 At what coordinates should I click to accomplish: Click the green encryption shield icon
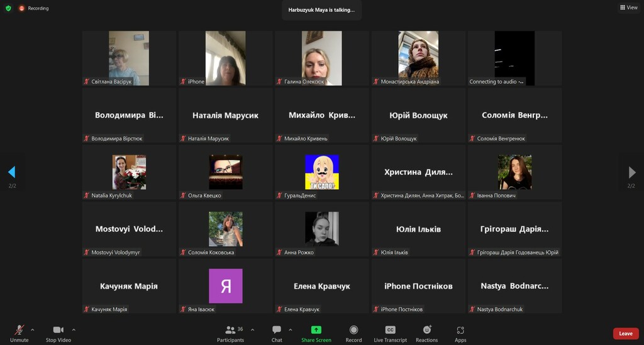pos(9,8)
